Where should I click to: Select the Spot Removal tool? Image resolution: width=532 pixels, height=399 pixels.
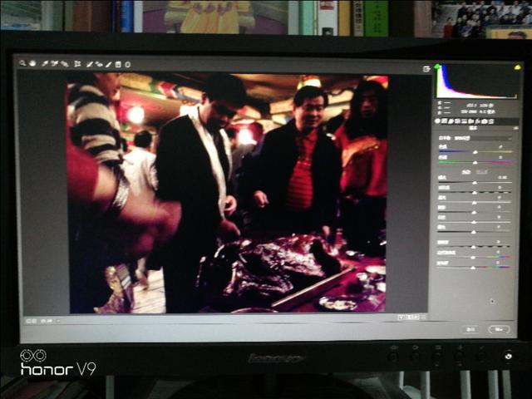90,64
